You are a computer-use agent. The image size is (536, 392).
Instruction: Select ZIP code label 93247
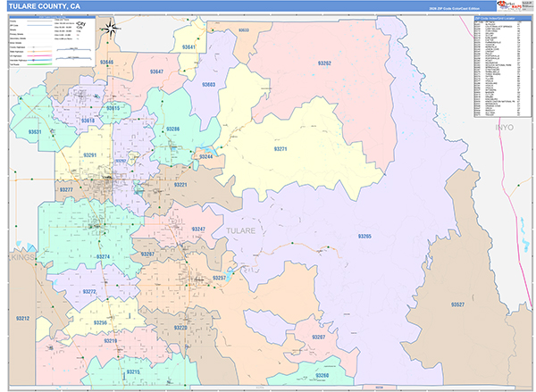coord(198,229)
